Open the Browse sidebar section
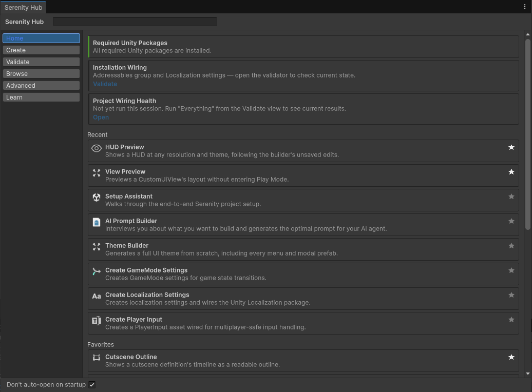The width and height of the screenshot is (532, 392). 41,73
